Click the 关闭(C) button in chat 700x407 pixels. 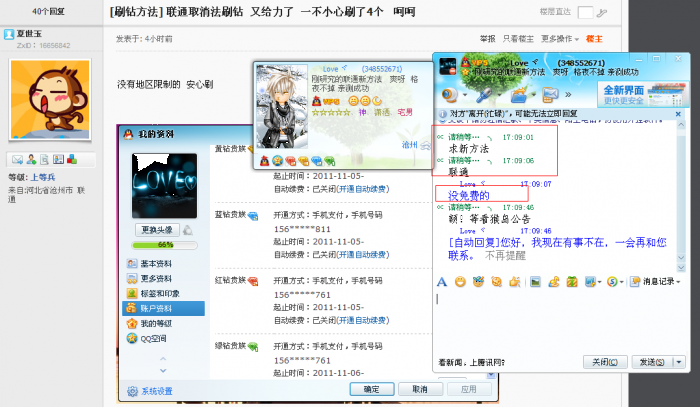(x=605, y=362)
